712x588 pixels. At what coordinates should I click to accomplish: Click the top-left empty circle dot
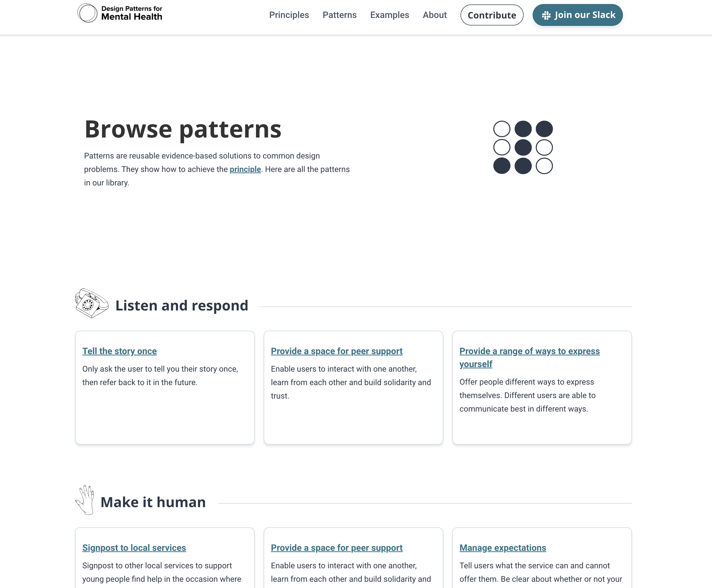502,129
